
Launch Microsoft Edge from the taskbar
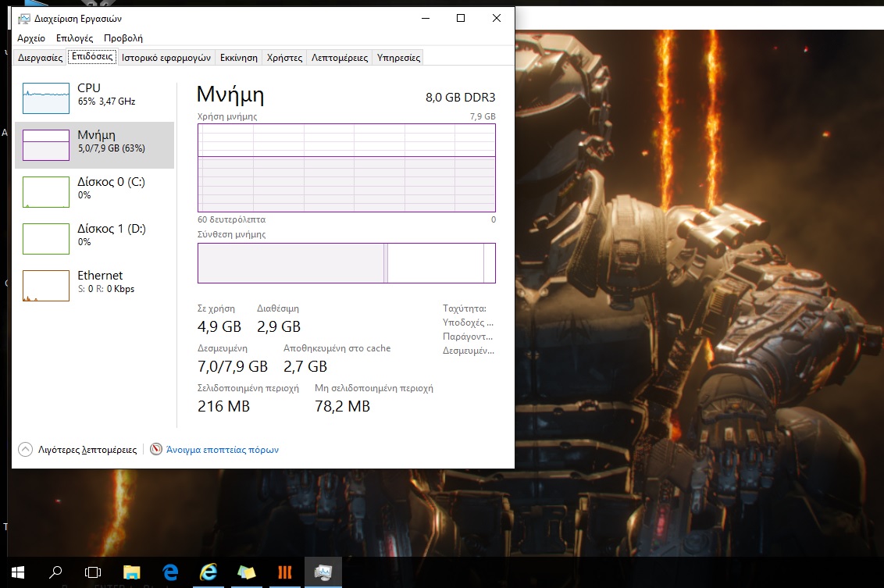point(170,573)
